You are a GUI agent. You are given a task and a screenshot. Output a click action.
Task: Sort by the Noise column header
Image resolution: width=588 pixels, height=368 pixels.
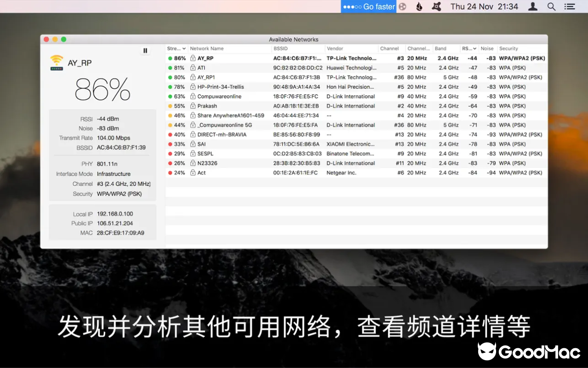coord(488,48)
